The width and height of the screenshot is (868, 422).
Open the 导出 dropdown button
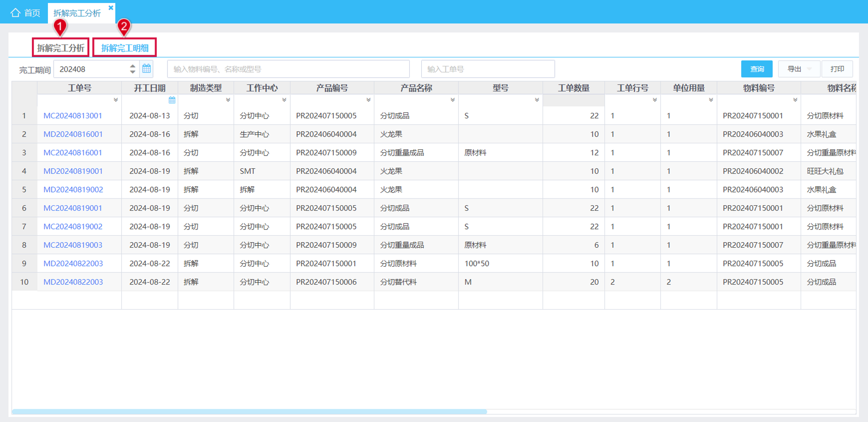point(799,69)
